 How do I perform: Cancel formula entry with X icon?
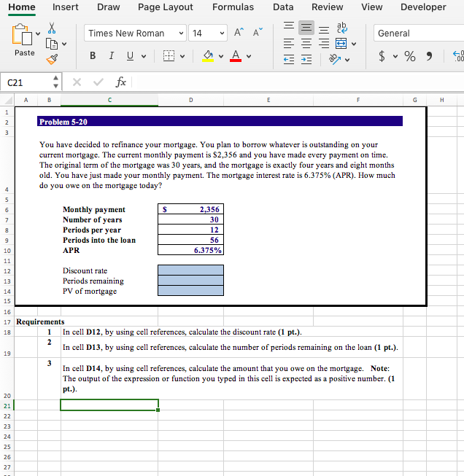77,82
